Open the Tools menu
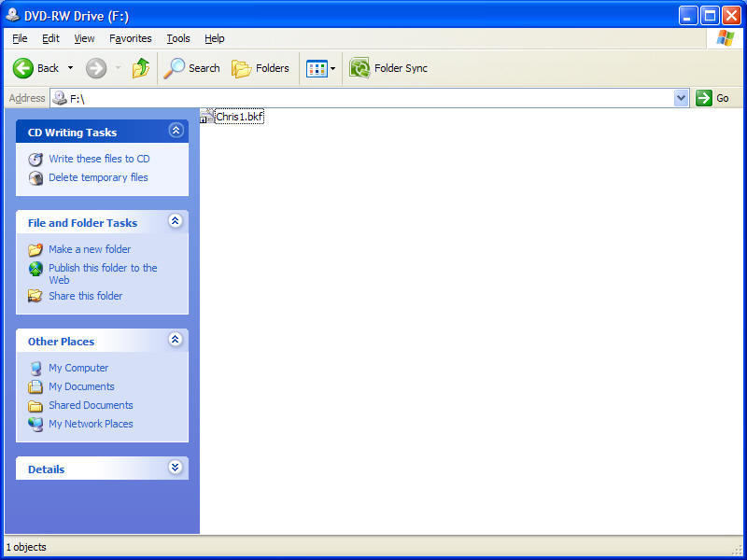Image resolution: width=747 pixels, height=560 pixels. tap(178, 38)
